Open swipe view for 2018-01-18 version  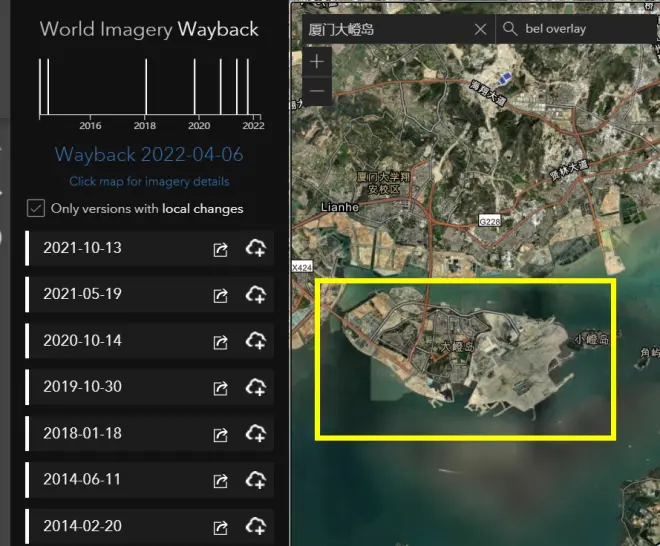point(220,434)
